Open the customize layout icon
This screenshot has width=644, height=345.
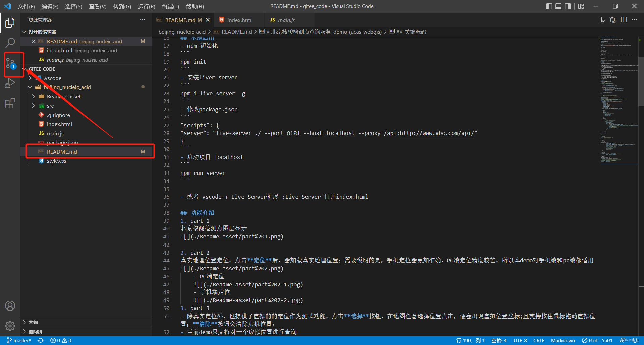coord(581,6)
